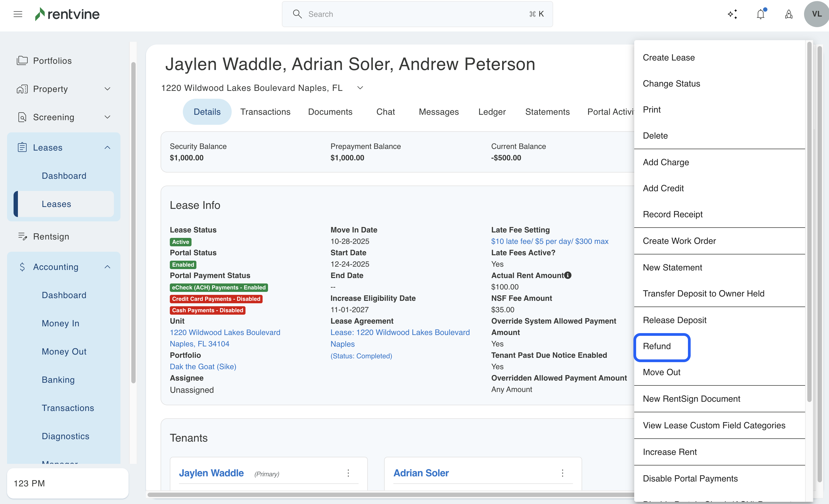Click the late fee setting link
Screen dimensions: 829x504
549,241
